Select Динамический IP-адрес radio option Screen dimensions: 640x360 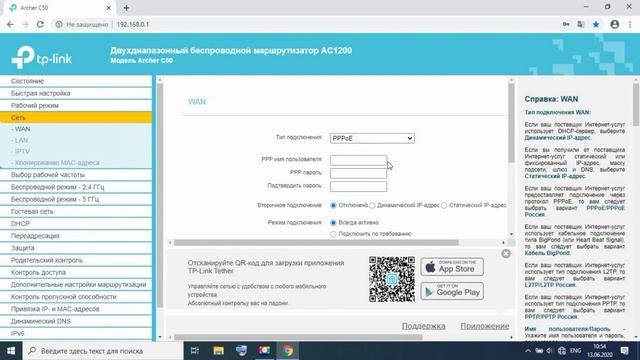coord(372,205)
